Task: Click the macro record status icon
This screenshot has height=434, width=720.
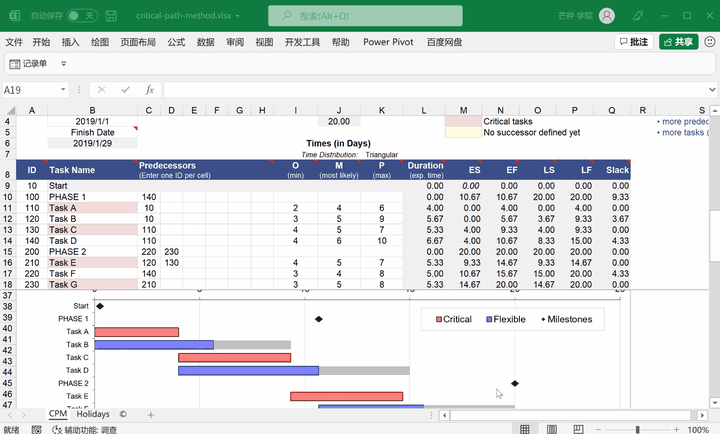Action: (x=36, y=429)
